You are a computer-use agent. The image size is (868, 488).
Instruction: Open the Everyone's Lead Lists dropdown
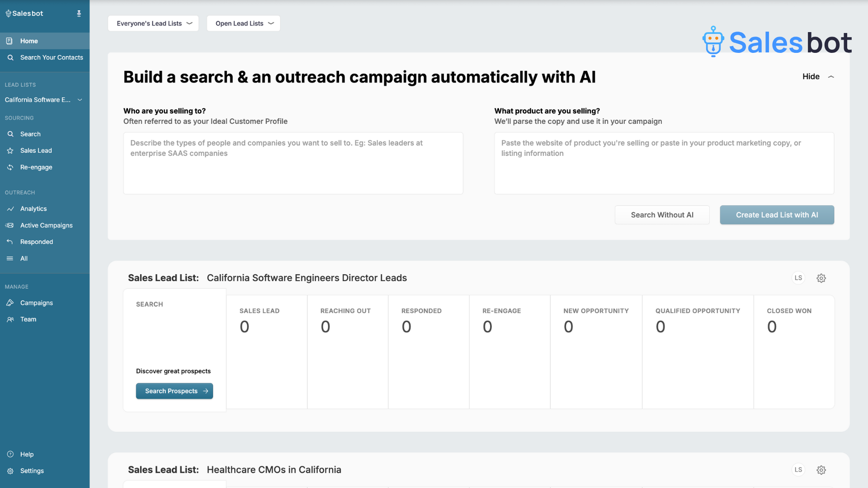click(x=153, y=23)
